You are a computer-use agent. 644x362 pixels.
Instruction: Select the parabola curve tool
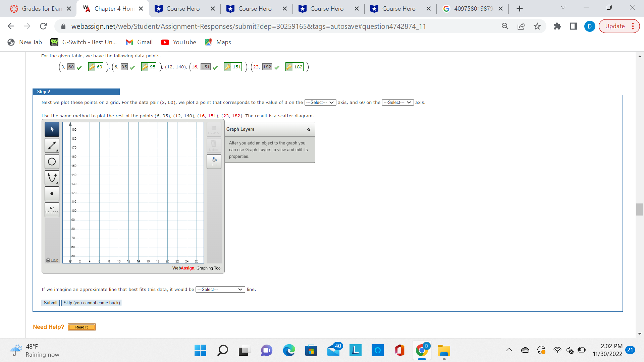52,178
